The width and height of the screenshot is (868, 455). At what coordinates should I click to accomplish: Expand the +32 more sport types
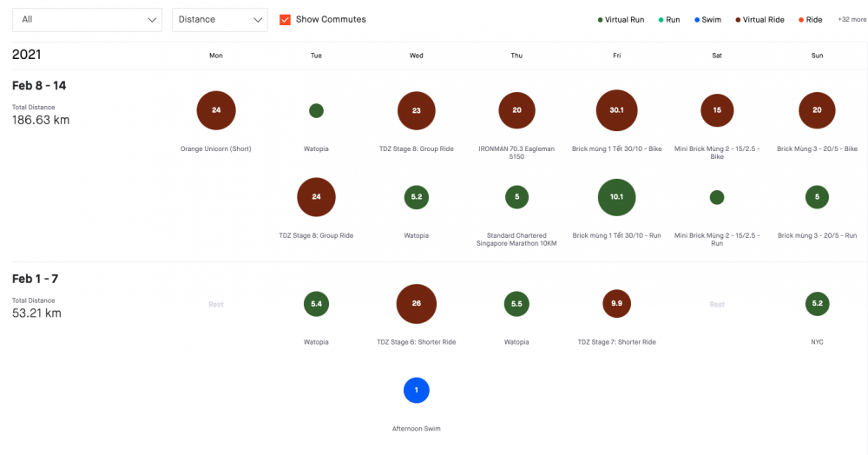coord(852,19)
